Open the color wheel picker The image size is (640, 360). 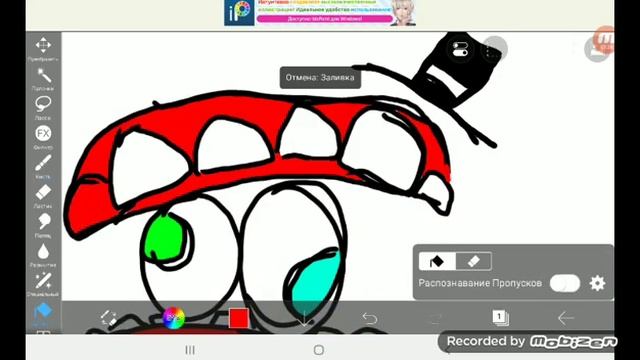(174, 318)
